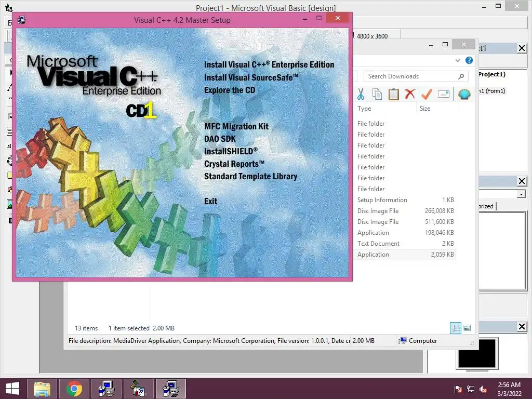Click the red X Delete icon
532x399 pixels.
click(x=410, y=94)
